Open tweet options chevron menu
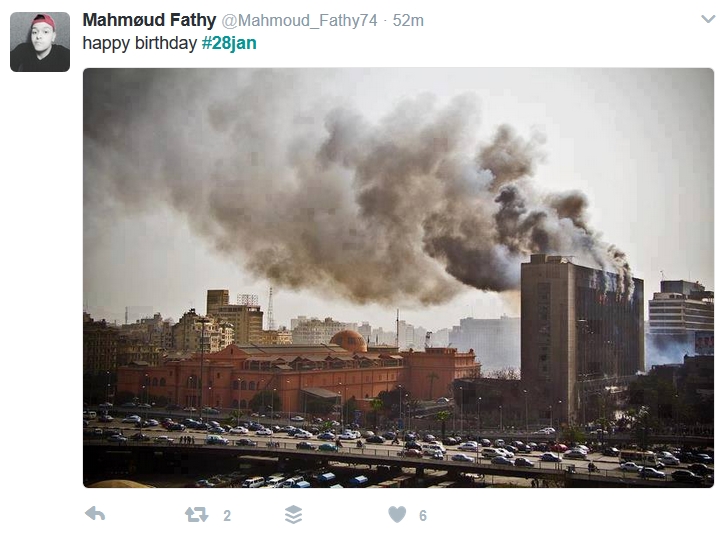 [x=708, y=19]
